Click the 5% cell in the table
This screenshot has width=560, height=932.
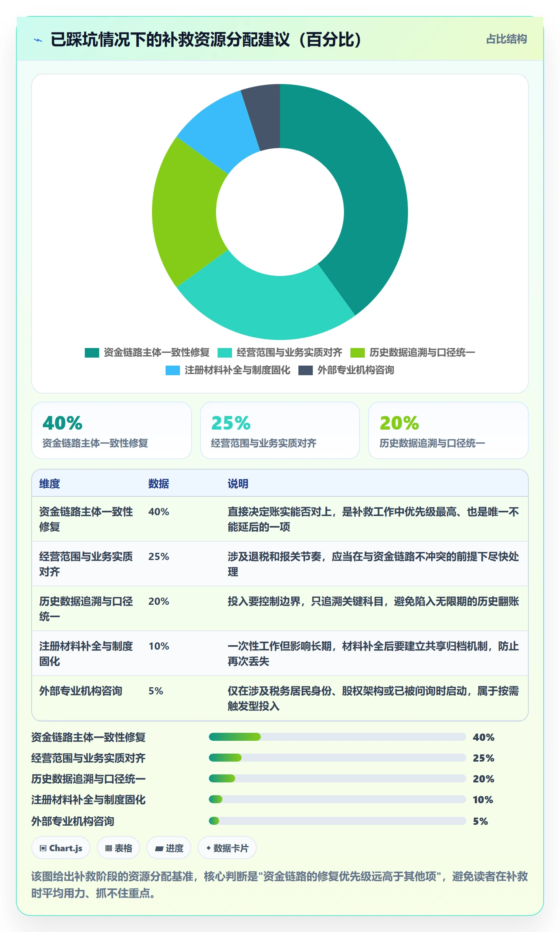156,691
